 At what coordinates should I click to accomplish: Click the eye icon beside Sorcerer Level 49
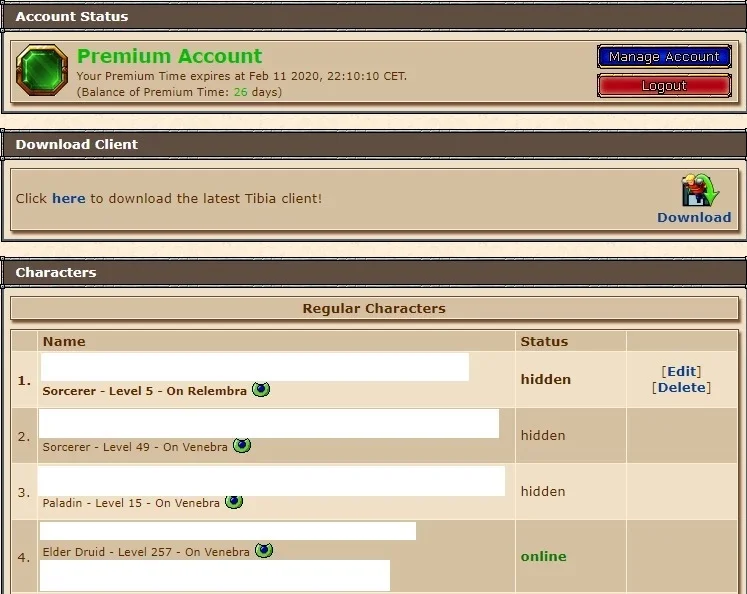click(242, 445)
